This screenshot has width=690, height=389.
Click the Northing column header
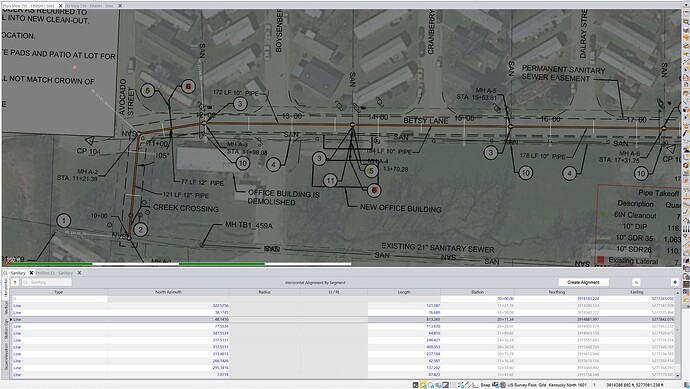point(557,292)
